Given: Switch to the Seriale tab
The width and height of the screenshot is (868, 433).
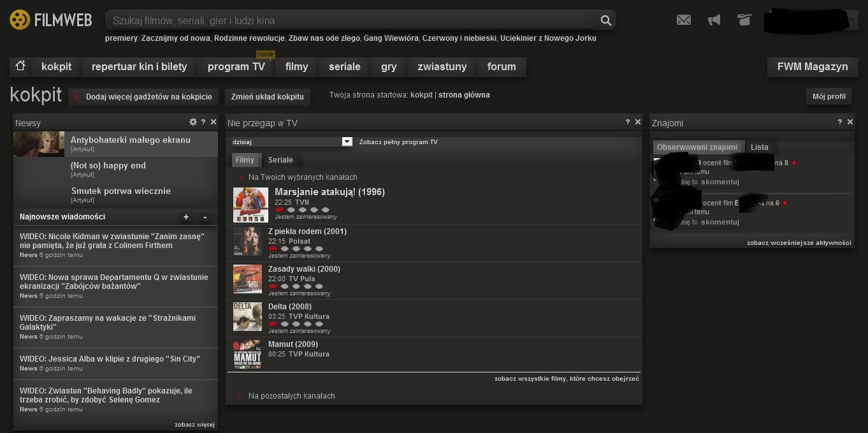Looking at the screenshot, I should pos(280,159).
